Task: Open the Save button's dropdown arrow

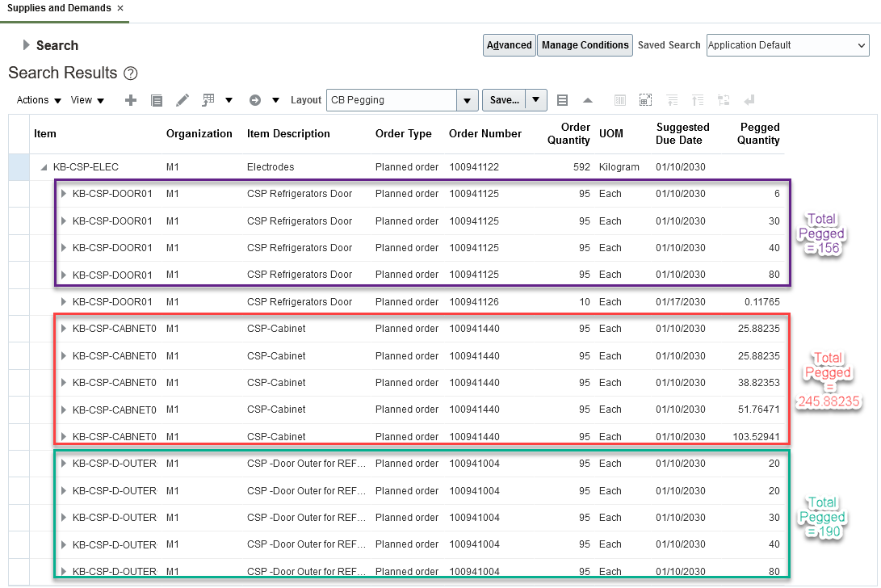Action: point(537,100)
